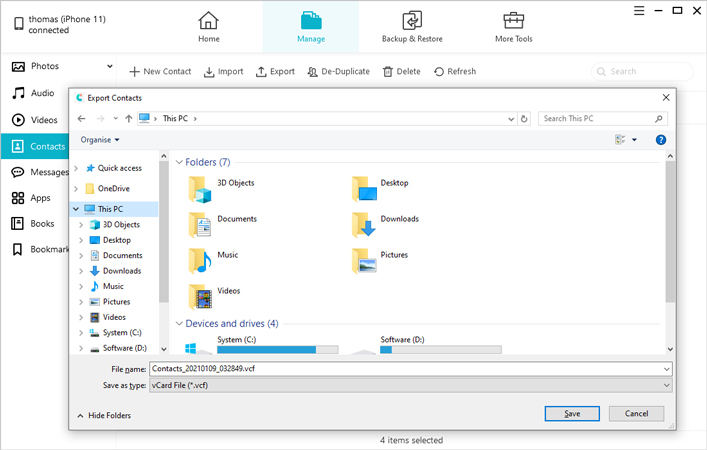Viewport: 707px width, 450px height.
Task: Click the dialog help question mark icon
Action: [x=661, y=140]
